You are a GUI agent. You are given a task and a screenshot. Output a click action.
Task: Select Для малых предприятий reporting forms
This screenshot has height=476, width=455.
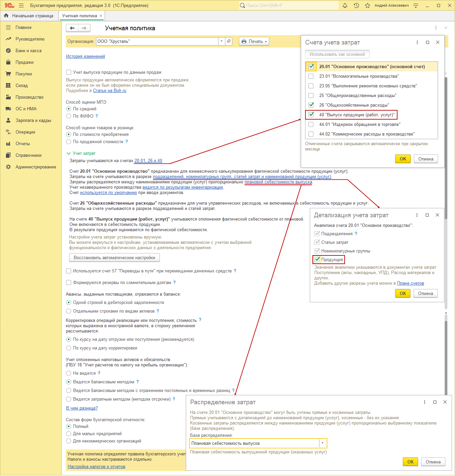pyautogui.click(x=69, y=434)
